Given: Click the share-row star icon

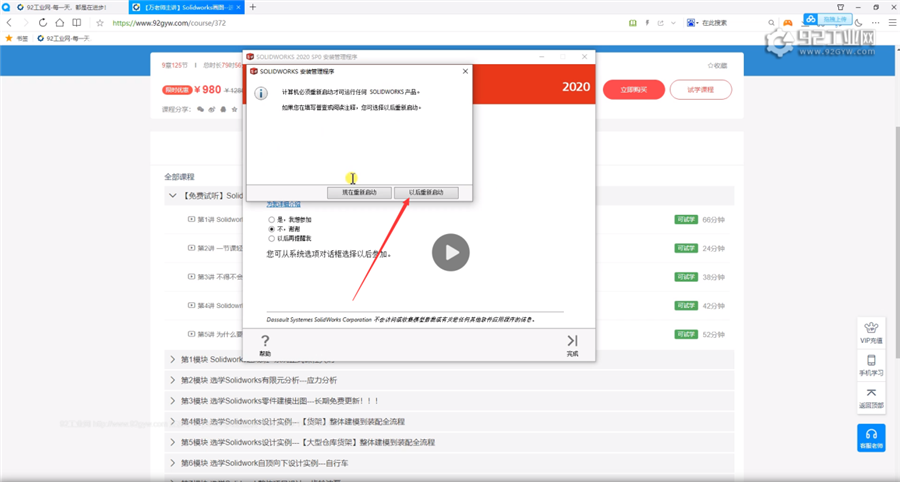Looking at the screenshot, I should point(234,109).
